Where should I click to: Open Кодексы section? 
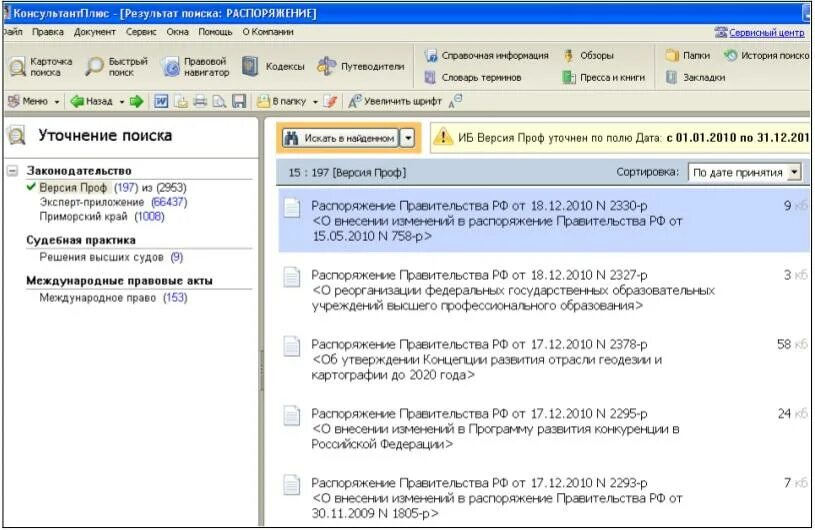[273, 67]
